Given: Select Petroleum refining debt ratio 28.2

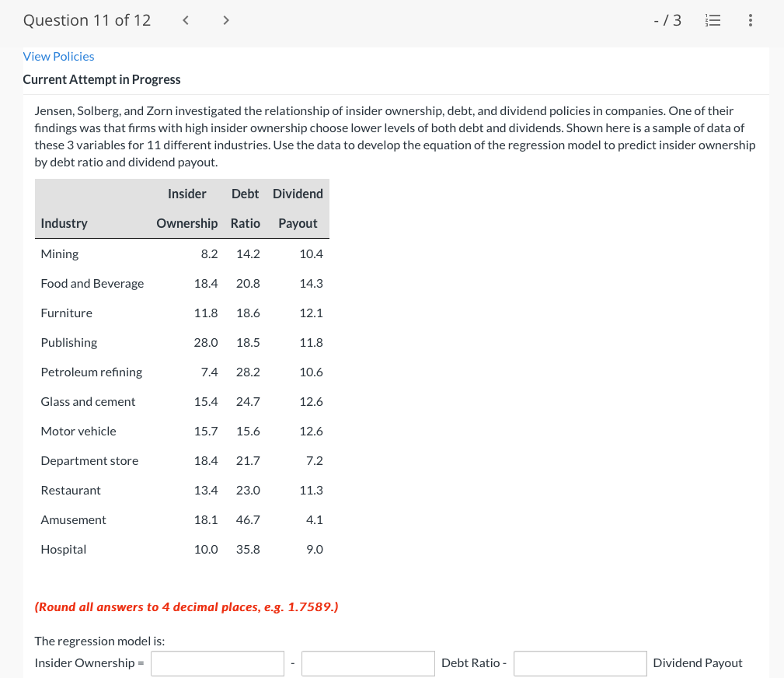Looking at the screenshot, I should pyautogui.click(x=248, y=372).
